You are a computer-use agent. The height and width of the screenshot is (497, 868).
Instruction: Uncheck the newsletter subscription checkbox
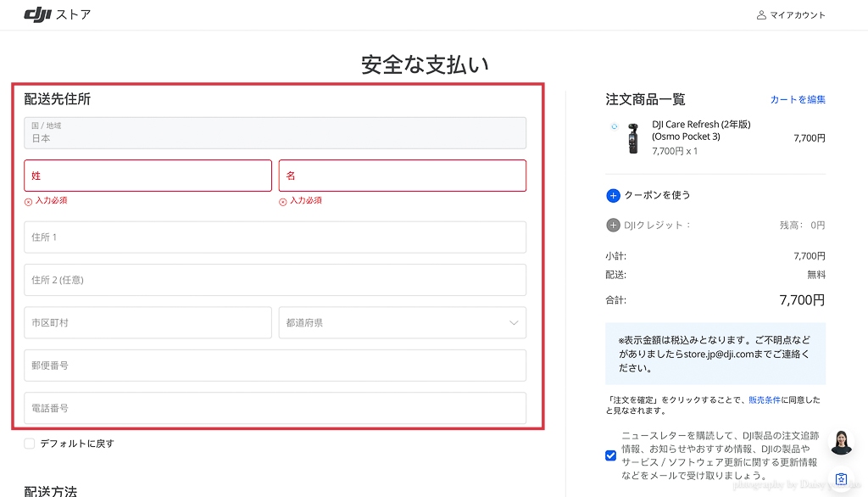610,455
